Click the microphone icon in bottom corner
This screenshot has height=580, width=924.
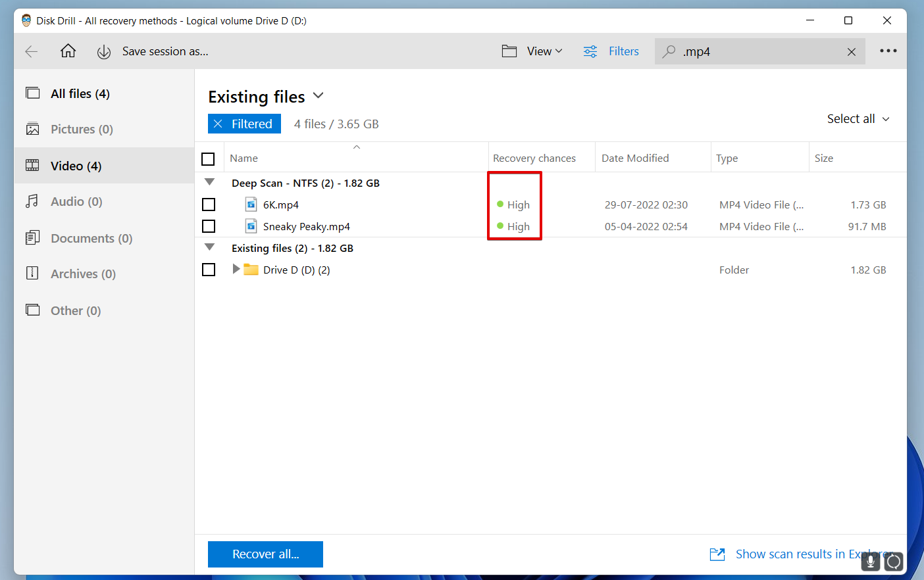pyautogui.click(x=870, y=562)
